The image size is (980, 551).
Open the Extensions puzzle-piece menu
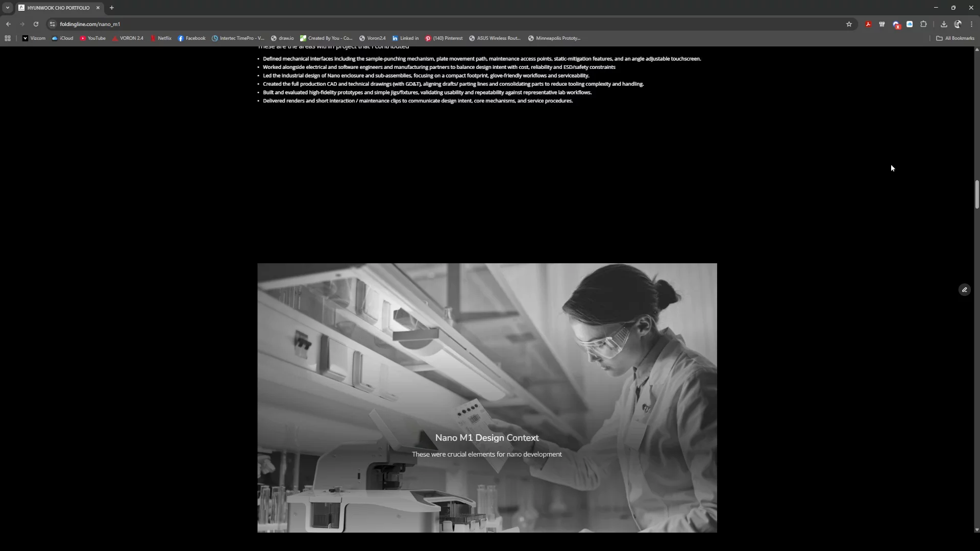(923, 24)
